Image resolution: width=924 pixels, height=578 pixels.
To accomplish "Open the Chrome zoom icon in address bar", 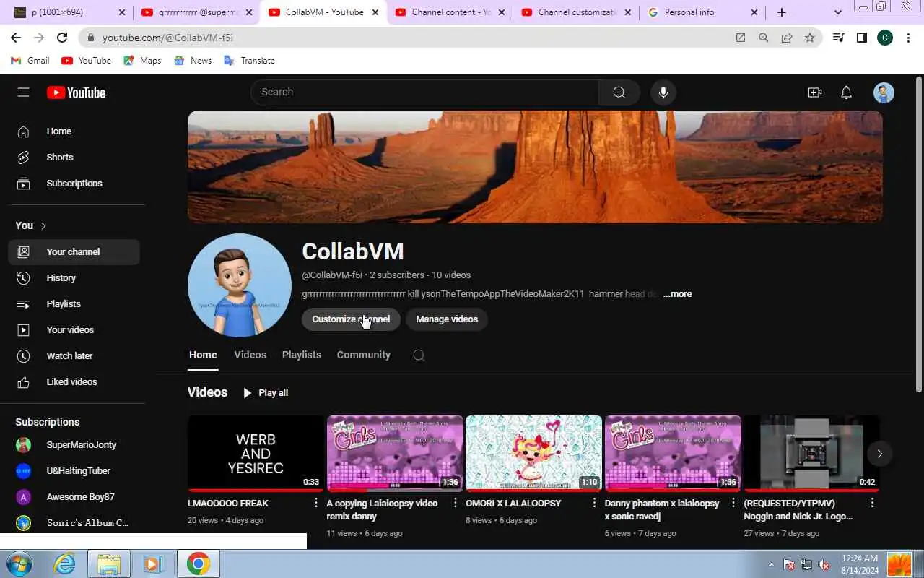I will click(763, 38).
